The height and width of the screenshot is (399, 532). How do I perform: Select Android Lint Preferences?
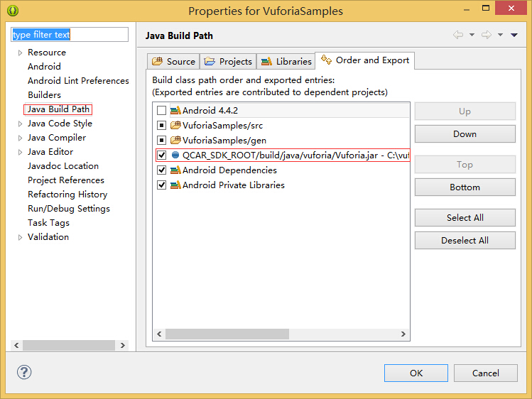tap(78, 81)
